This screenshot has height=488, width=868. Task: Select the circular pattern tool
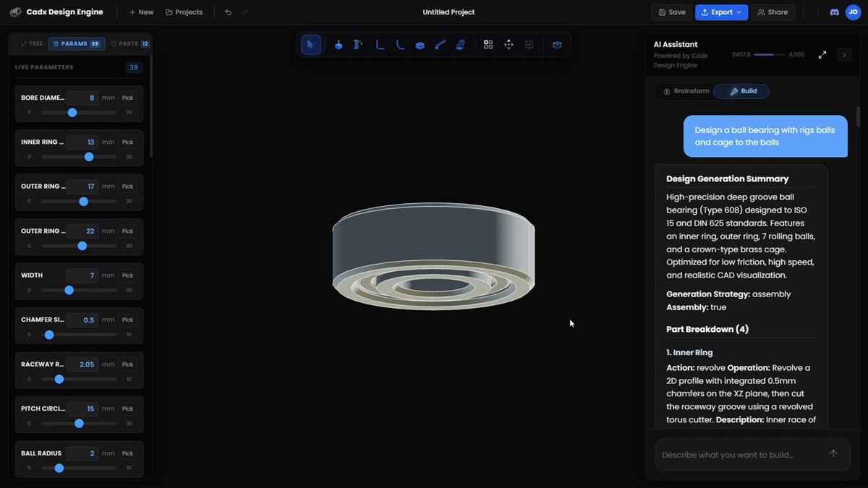tap(509, 45)
